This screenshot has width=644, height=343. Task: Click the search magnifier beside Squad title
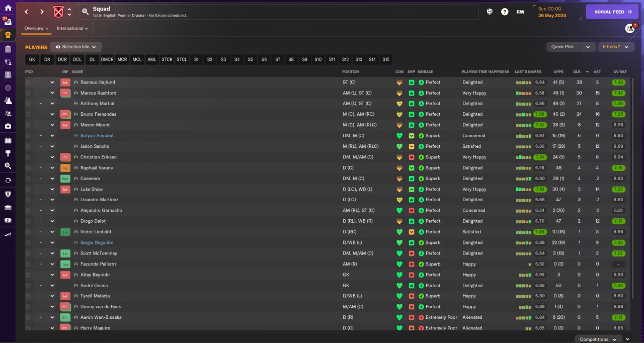tap(85, 12)
